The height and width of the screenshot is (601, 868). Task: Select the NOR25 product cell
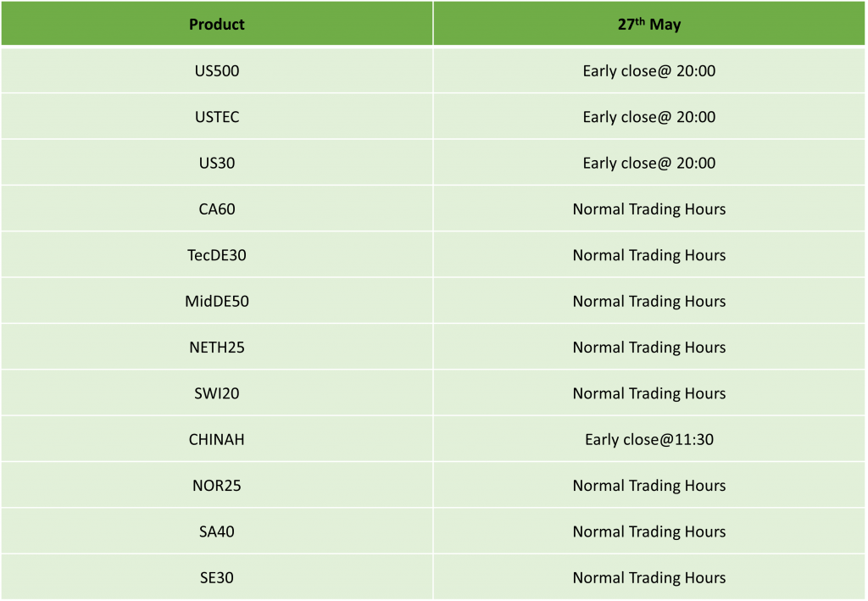216,485
